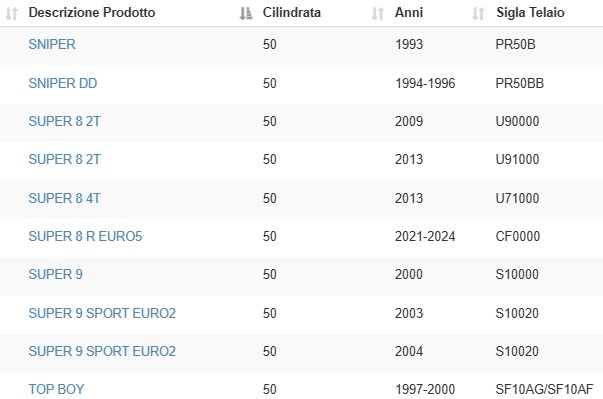603x399 pixels.
Task: Sort by the Cilindrata column header
Action: click(292, 12)
